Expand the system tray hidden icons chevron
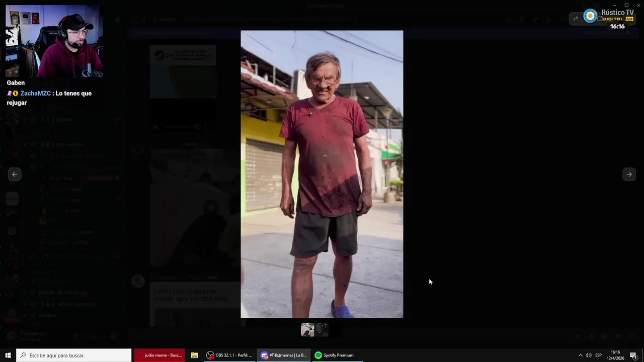 click(580, 355)
